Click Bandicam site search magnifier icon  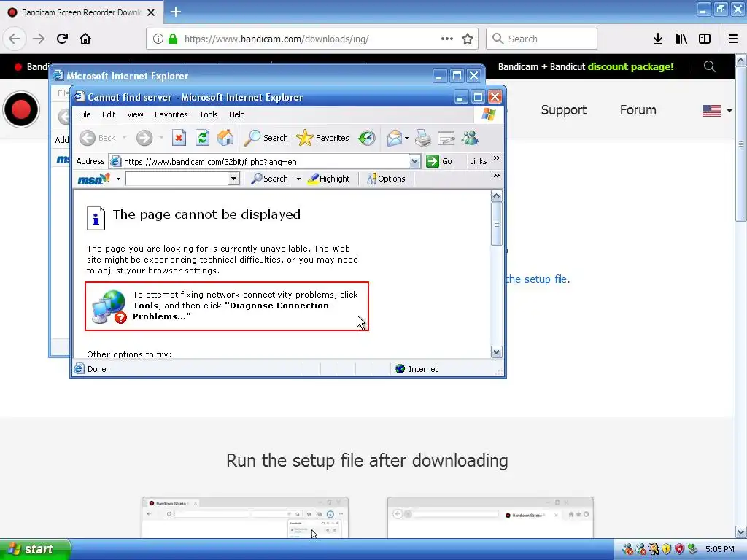[709, 66]
